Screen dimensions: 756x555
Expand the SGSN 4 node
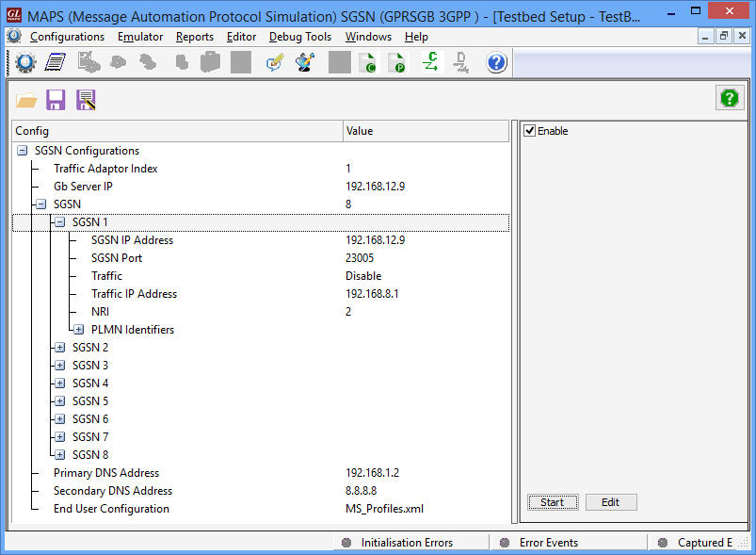(60, 384)
